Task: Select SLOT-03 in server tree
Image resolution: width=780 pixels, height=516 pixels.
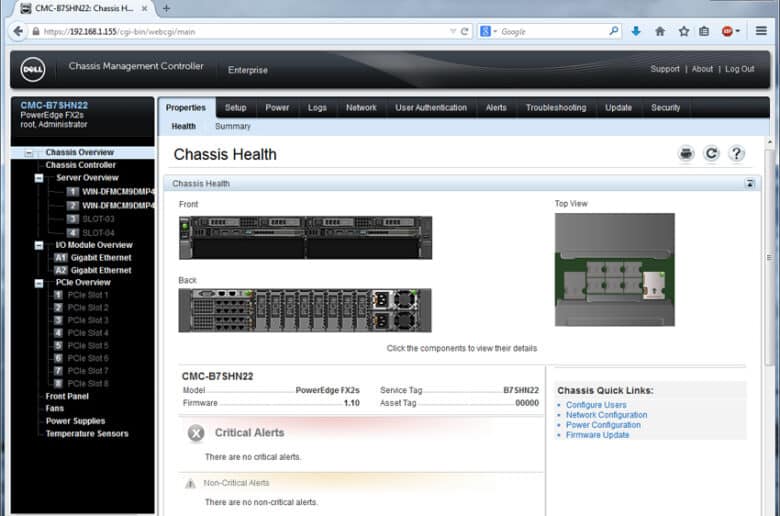Action: (x=98, y=219)
